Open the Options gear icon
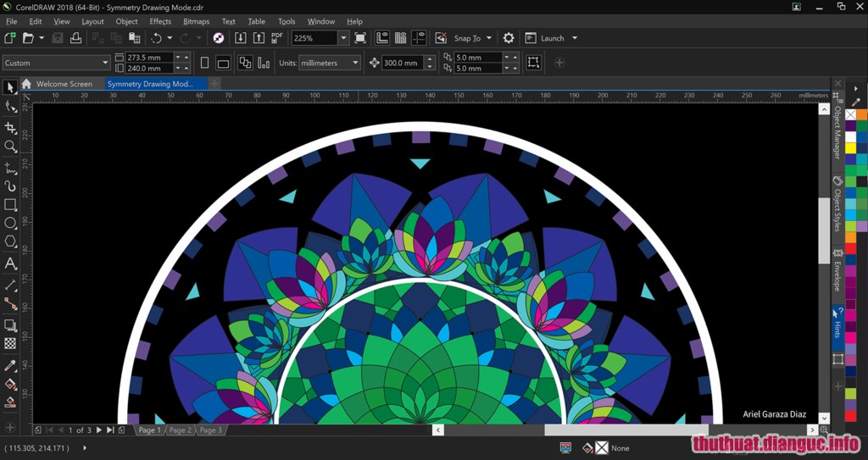The image size is (868, 460). (509, 37)
